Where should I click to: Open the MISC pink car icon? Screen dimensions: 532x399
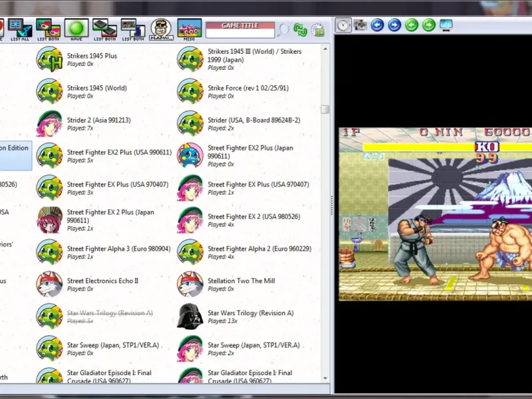tap(190, 29)
